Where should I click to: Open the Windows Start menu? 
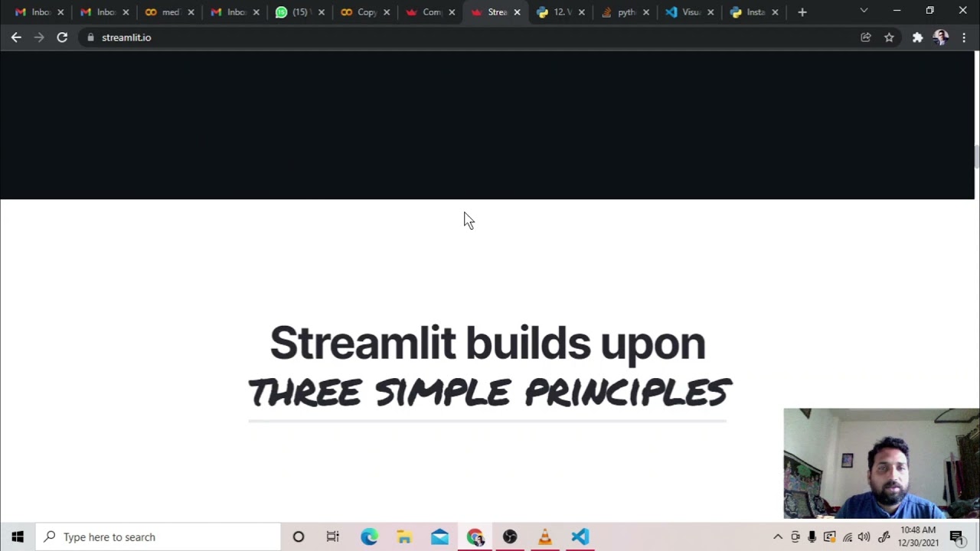click(x=18, y=536)
